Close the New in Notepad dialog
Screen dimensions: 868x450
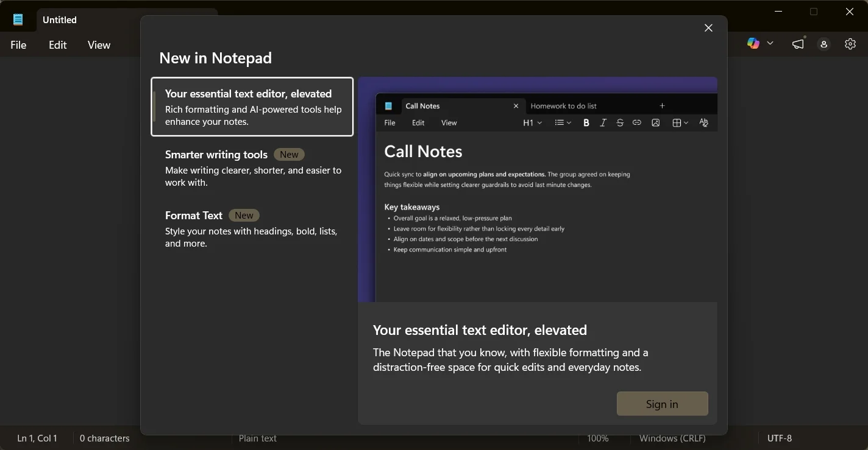pyautogui.click(x=708, y=28)
